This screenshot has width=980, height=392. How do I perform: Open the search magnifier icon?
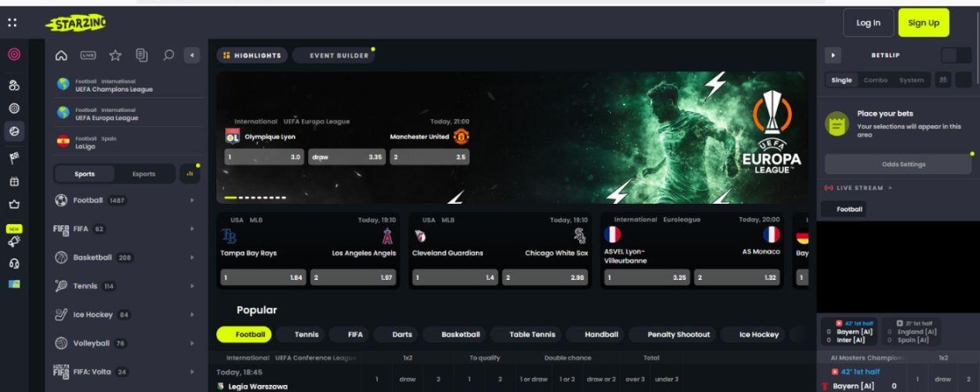168,56
